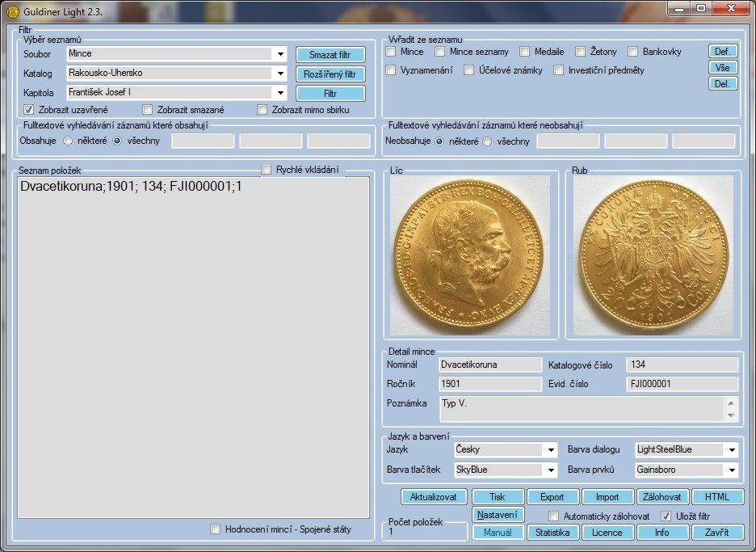Viewport: 756px width, 552px height.
Task: Click the Tisk button
Action: (498, 496)
